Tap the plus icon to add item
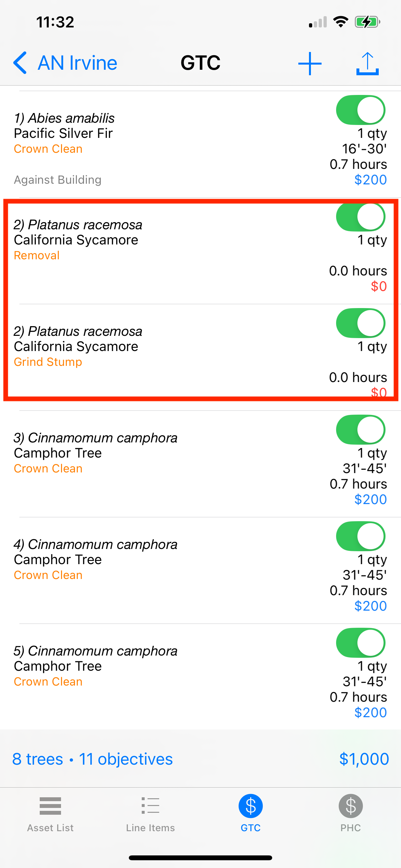 (310, 63)
